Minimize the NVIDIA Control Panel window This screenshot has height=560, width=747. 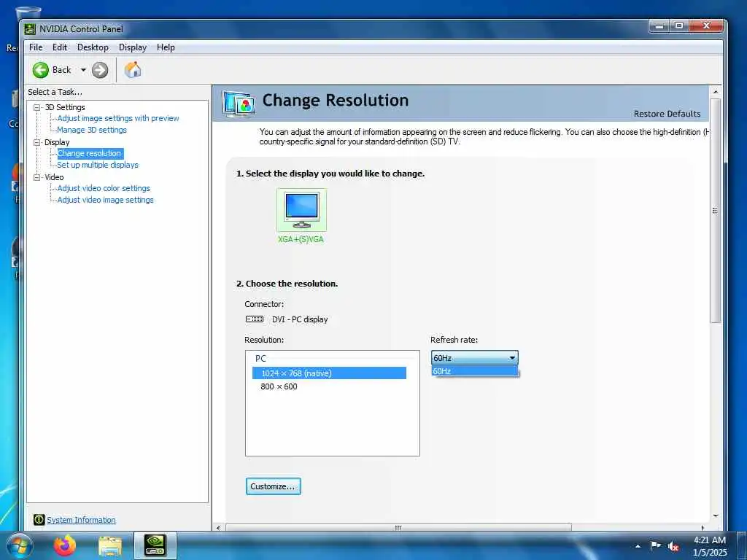coord(659,26)
